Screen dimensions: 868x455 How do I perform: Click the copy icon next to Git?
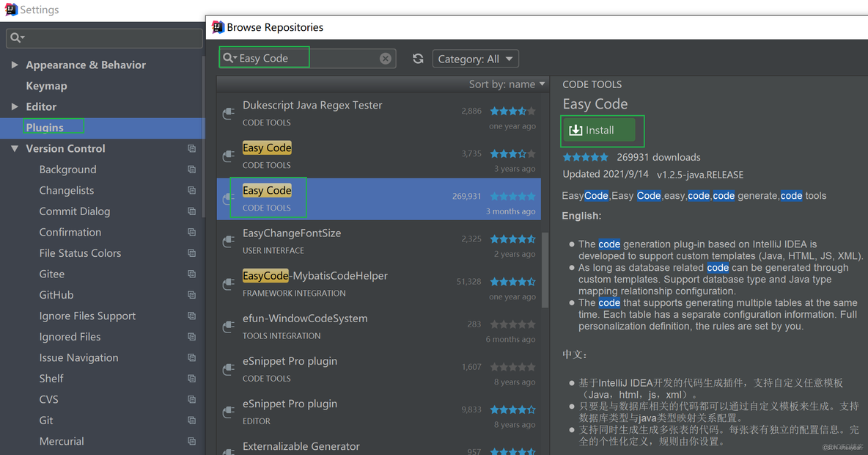(191, 421)
